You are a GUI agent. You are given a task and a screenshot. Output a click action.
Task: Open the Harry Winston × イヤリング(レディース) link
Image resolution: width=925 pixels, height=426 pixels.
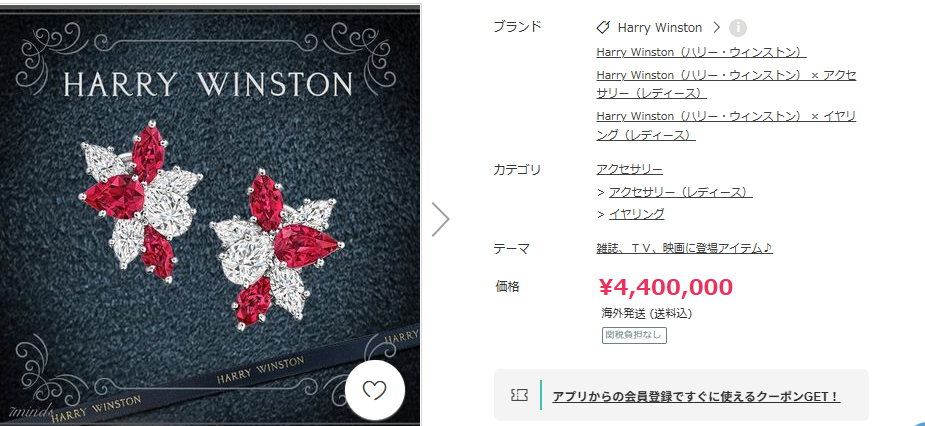tap(726, 125)
